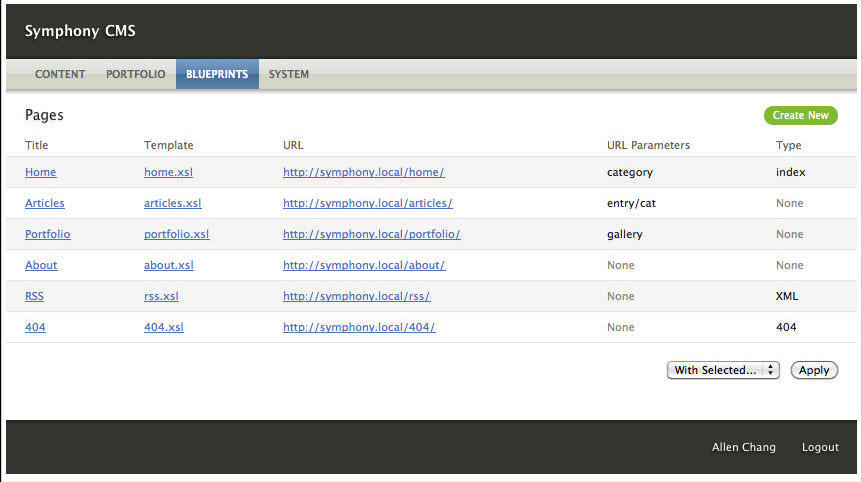Click the Template column header
Viewport: 862px width, 482px height.
pos(169,145)
